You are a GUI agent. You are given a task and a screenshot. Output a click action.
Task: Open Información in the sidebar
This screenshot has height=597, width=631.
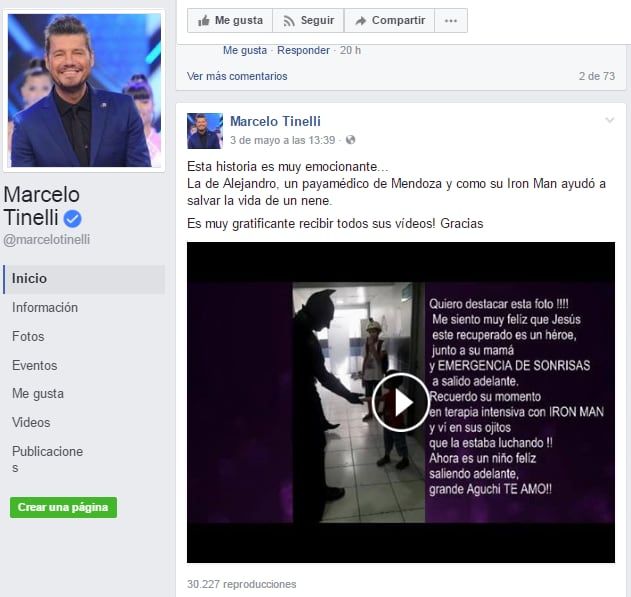pos(45,307)
